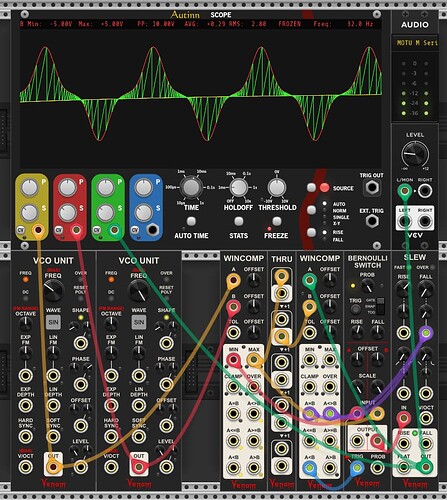Click the SIN wave button on right VCO UNIT

(x=139, y=322)
